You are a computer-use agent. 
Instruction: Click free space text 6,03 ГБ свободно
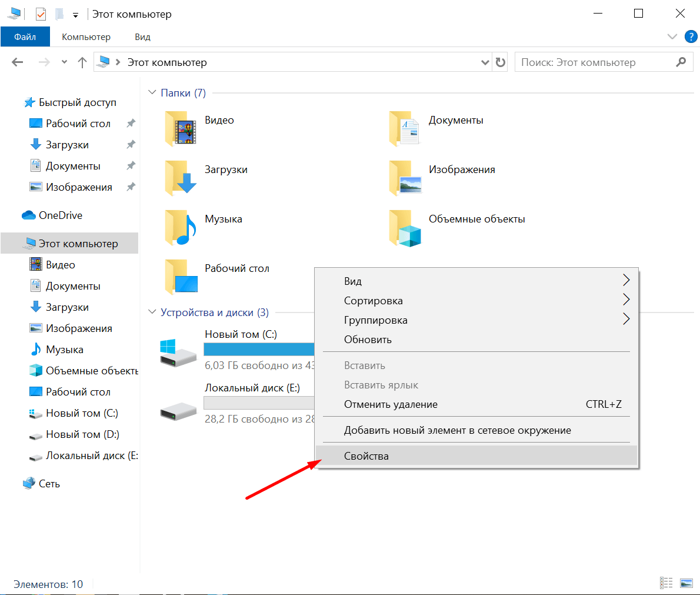[x=259, y=365]
